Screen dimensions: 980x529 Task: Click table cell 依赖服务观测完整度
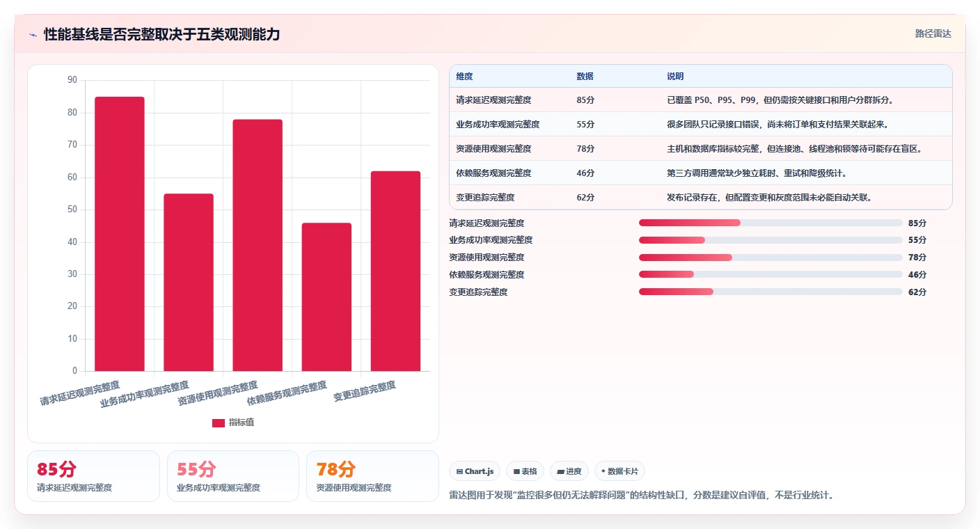[x=493, y=173]
